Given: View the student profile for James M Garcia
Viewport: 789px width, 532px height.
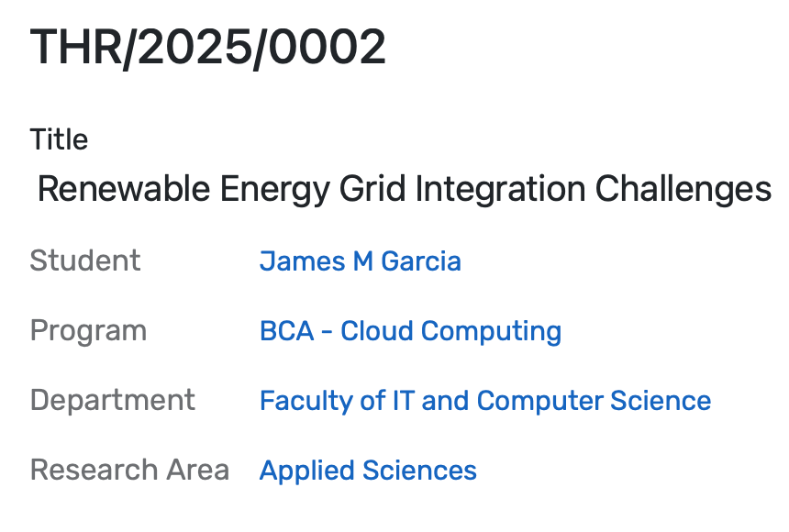Looking at the screenshot, I should pyautogui.click(x=360, y=261).
